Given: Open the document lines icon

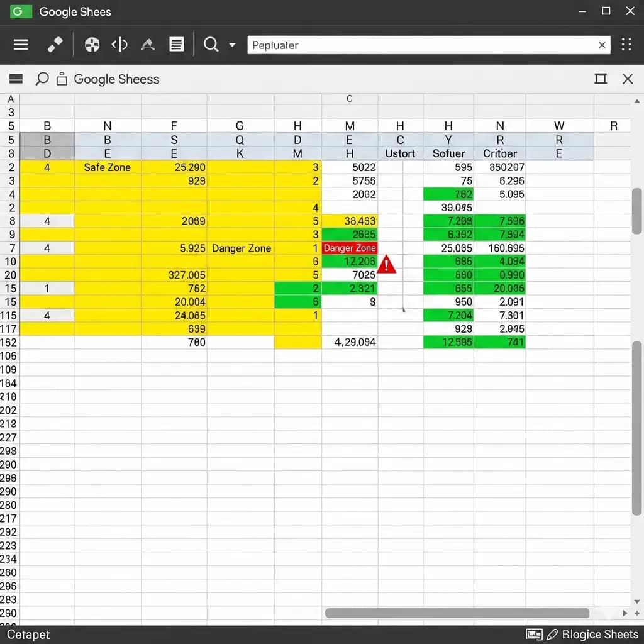Looking at the screenshot, I should pyautogui.click(x=176, y=45).
